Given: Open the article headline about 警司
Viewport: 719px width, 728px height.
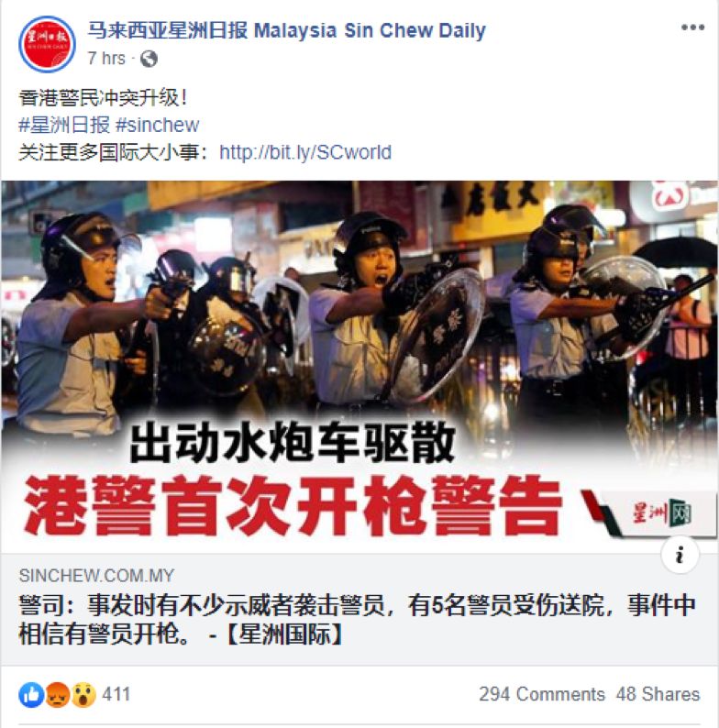Looking at the screenshot, I should 357,620.
